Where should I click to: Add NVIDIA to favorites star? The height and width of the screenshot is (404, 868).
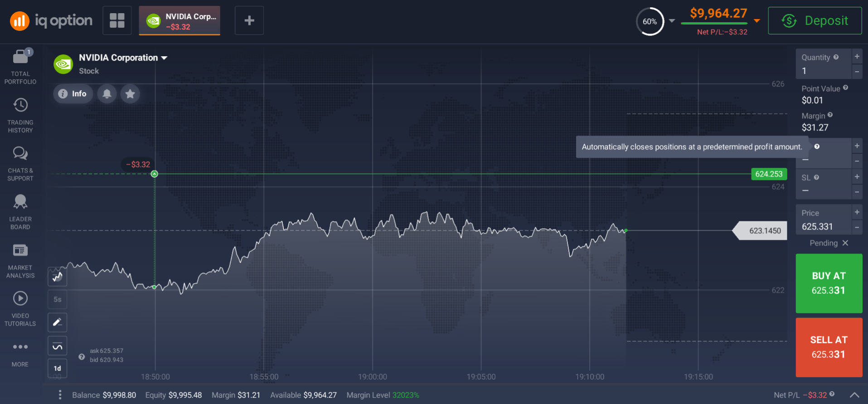130,94
